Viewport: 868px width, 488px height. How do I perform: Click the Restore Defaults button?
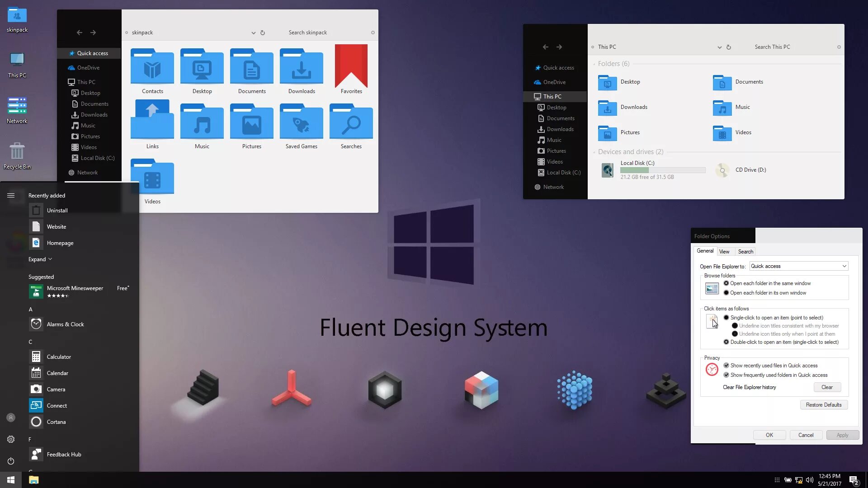tap(823, 405)
